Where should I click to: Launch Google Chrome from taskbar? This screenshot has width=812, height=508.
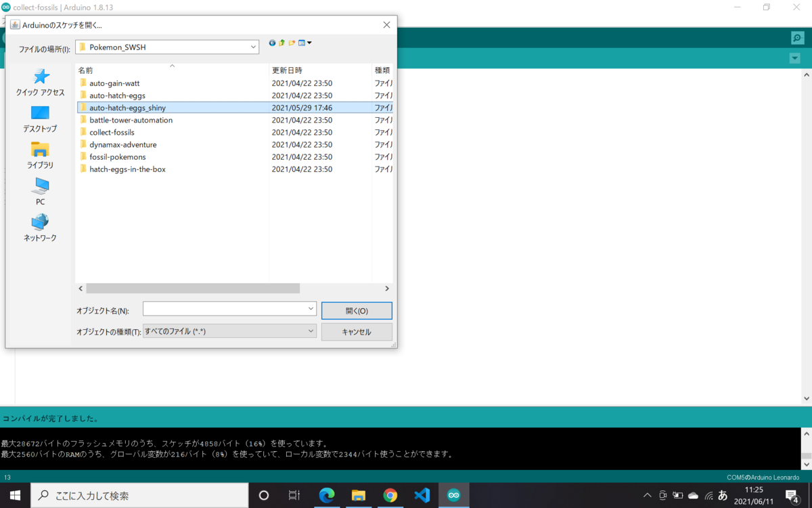(x=390, y=495)
